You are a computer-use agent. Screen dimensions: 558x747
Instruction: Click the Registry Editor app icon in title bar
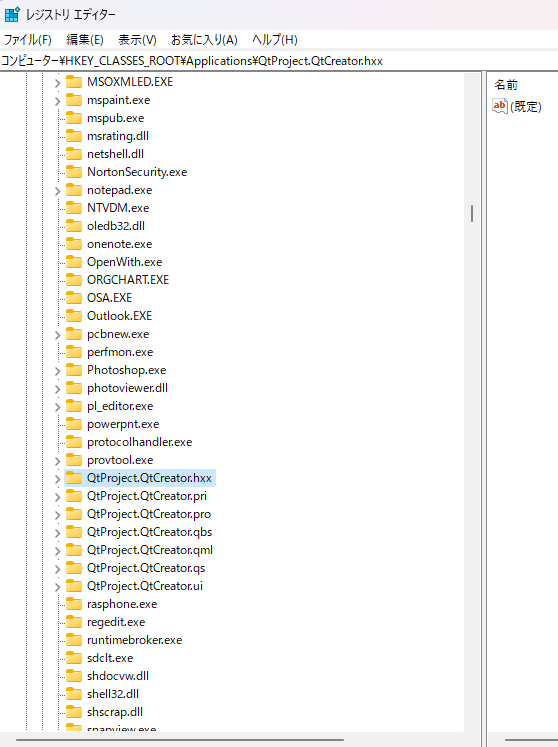click(12, 14)
